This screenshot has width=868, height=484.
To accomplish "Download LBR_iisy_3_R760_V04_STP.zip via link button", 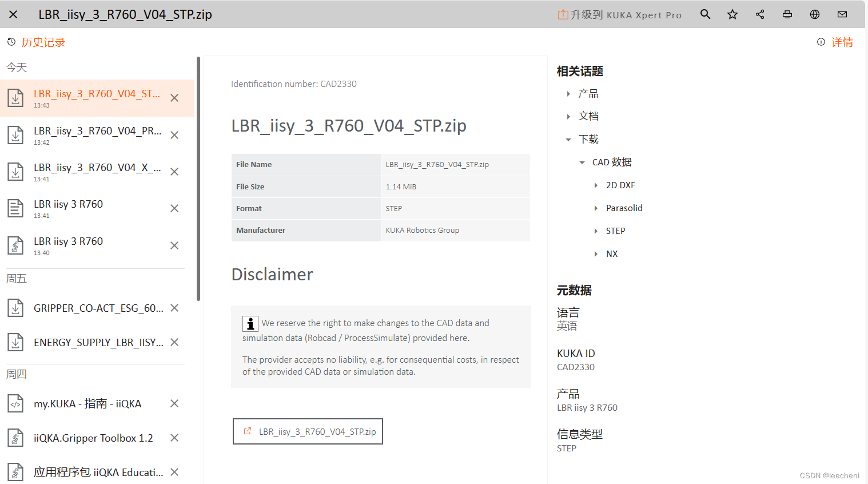I will click(x=308, y=431).
